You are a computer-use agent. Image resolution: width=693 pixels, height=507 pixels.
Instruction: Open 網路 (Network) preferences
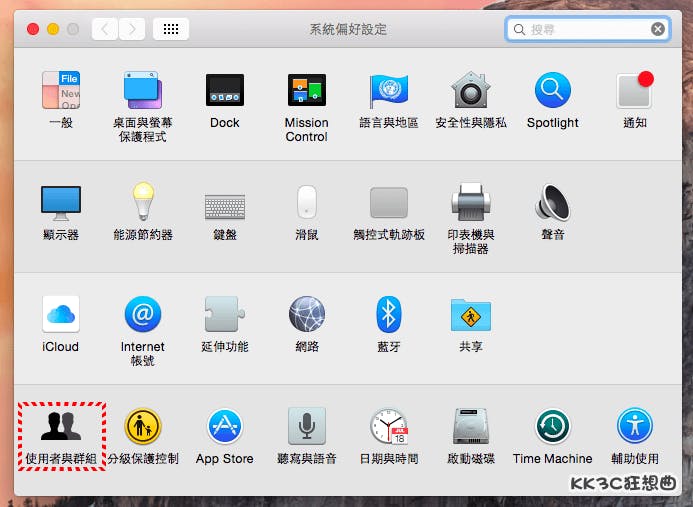(307, 314)
